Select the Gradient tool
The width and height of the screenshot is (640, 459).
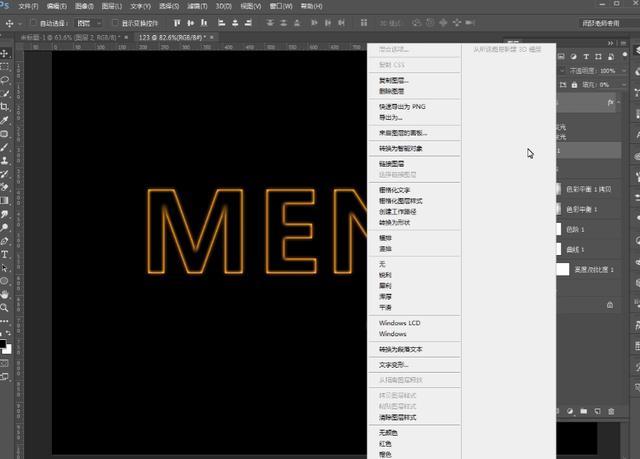point(5,200)
